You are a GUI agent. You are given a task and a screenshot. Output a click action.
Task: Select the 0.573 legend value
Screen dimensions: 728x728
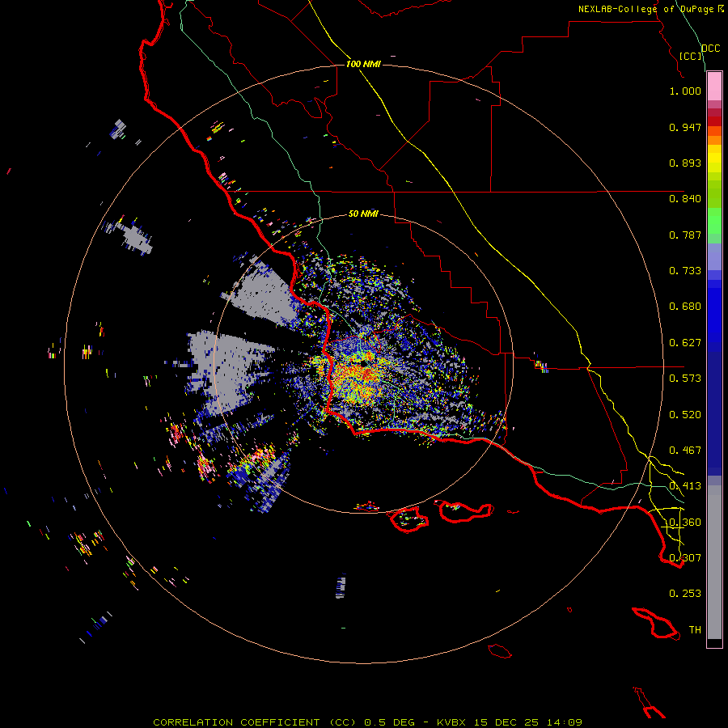685,379
